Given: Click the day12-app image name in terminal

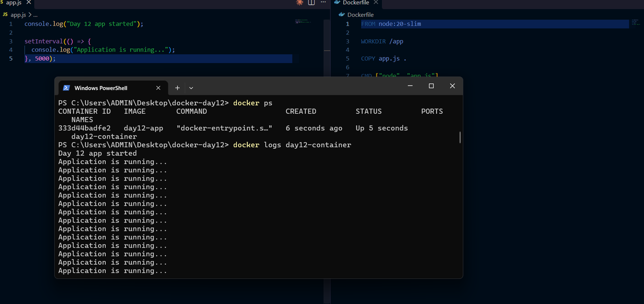Looking at the screenshot, I should pos(144,128).
